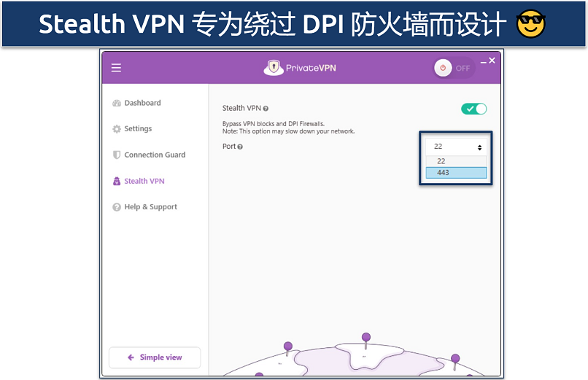Select Stealth VPN in sidebar
Viewport: 588px width, 380px height.
coord(139,181)
